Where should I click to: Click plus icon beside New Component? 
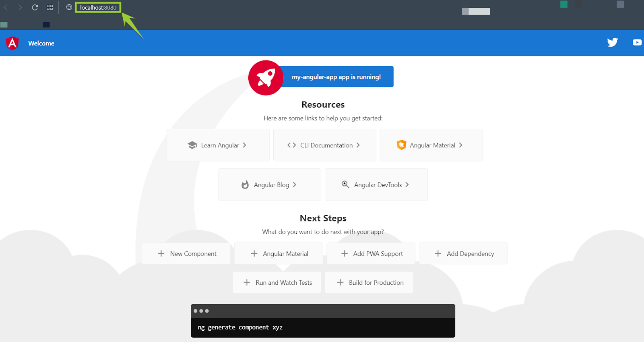click(x=161, y=253)
